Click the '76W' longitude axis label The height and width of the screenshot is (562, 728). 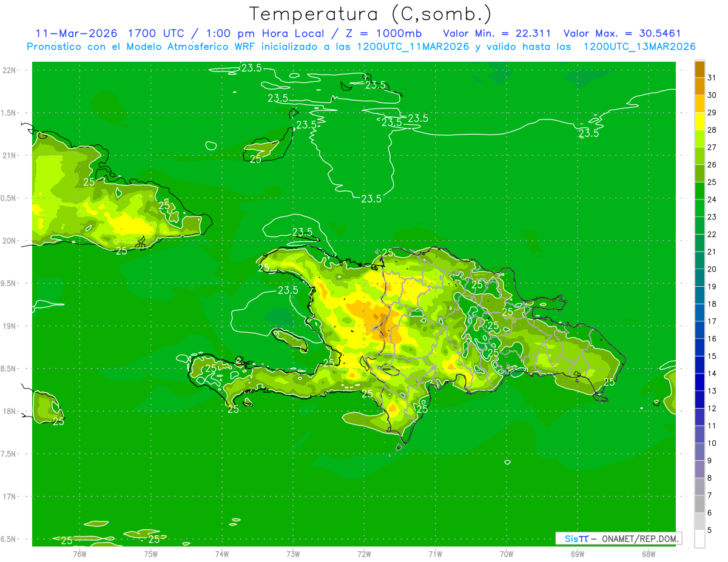pyautogui.click(x=79, y=554)
